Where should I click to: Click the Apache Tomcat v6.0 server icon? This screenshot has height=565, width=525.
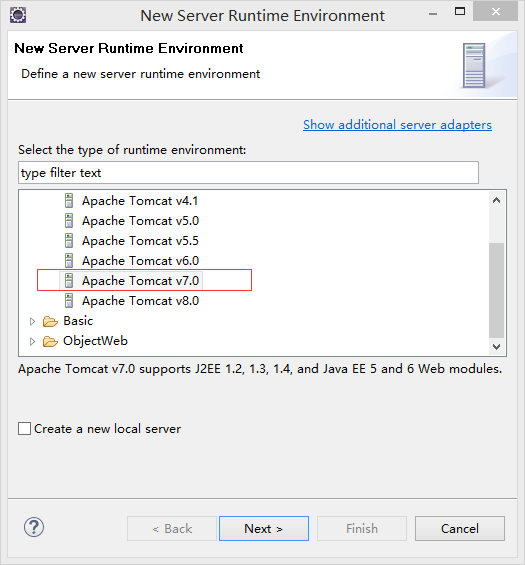click(x=69, y=261)
